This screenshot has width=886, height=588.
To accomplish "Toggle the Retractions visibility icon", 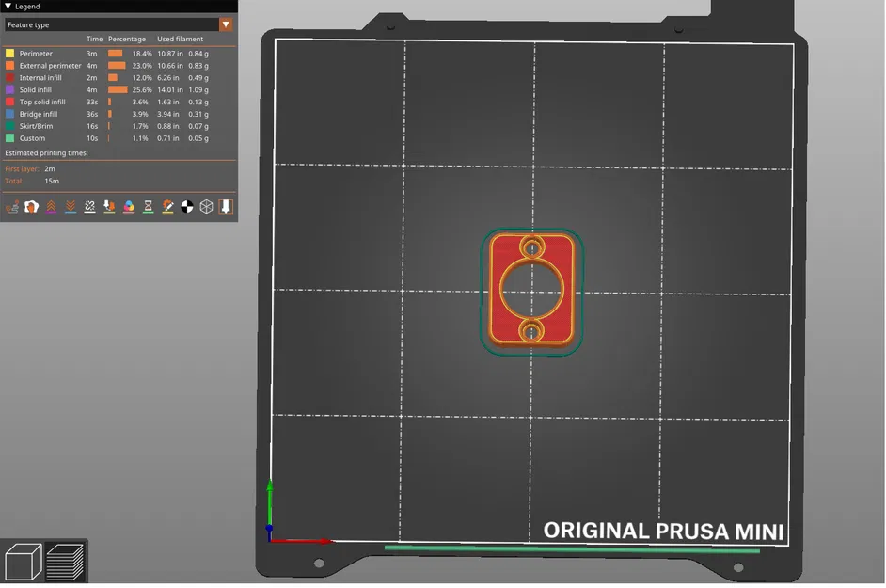I will click(x=51, y=207).
